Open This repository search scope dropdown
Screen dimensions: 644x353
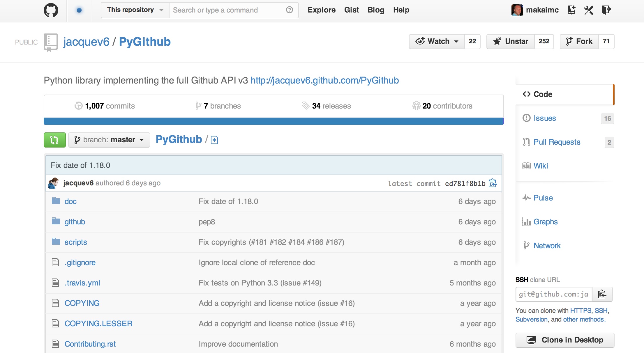pyautogui.click(x=135, y=10)
